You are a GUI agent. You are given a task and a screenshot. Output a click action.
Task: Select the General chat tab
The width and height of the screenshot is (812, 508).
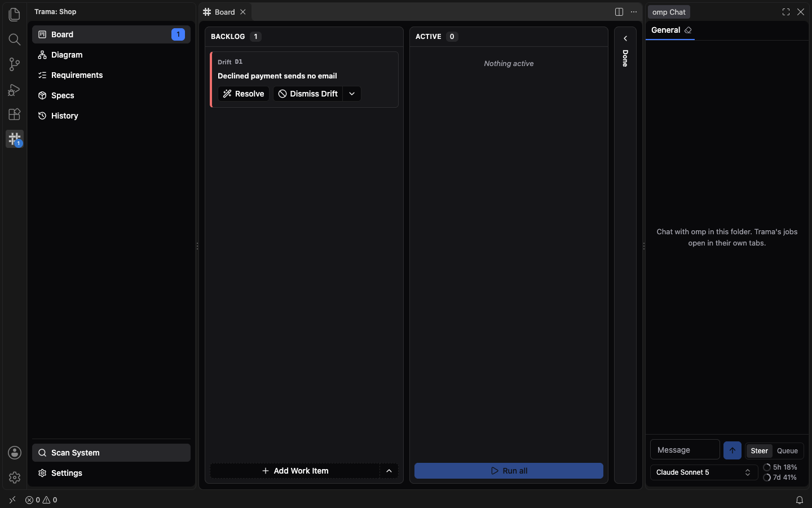[x=665, y=30]
